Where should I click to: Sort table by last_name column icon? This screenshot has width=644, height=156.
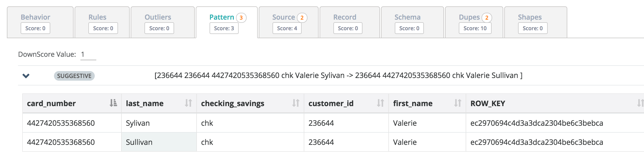[188, 103]
